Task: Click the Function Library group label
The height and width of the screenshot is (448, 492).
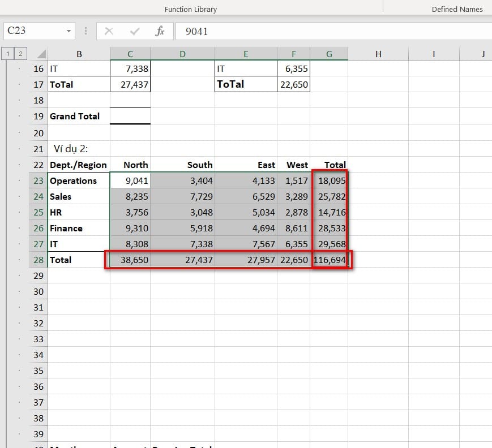Action: coord(190,9)
